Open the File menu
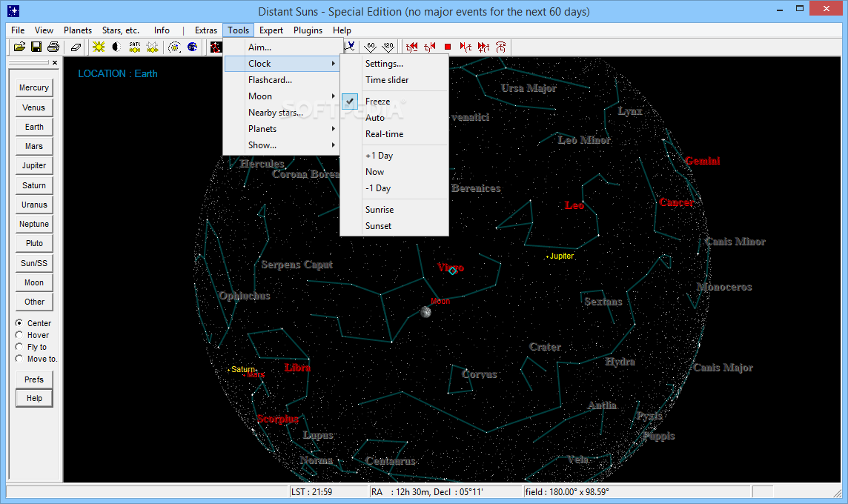The image size is (848, 504). 18,30
